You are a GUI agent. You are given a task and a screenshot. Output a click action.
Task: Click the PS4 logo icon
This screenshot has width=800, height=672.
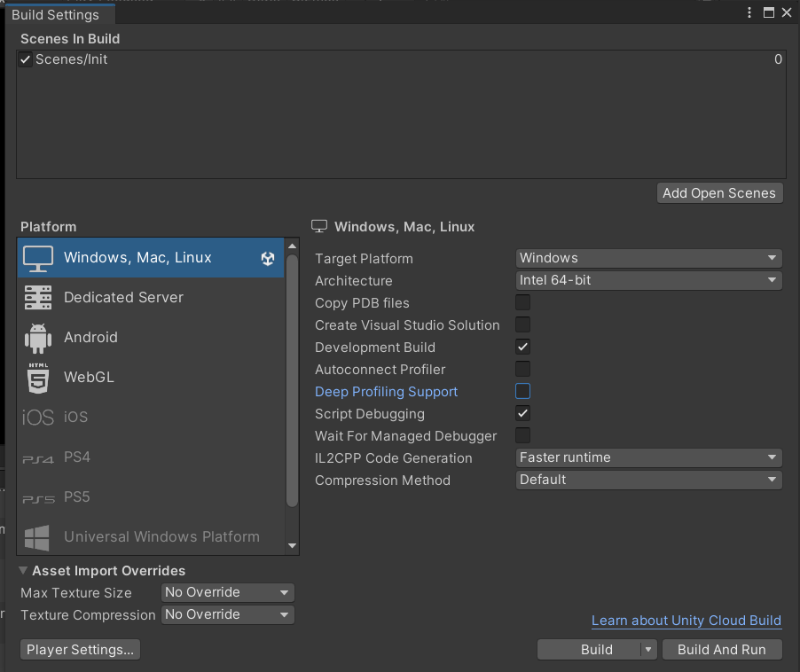(x=38, y=460)
